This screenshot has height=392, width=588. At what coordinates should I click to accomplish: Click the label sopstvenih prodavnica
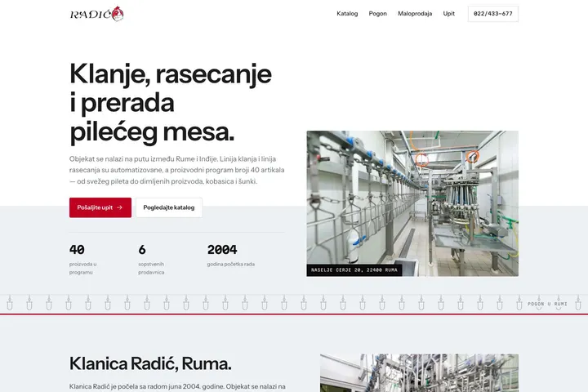pyautogui.click(x=151, y=268)
